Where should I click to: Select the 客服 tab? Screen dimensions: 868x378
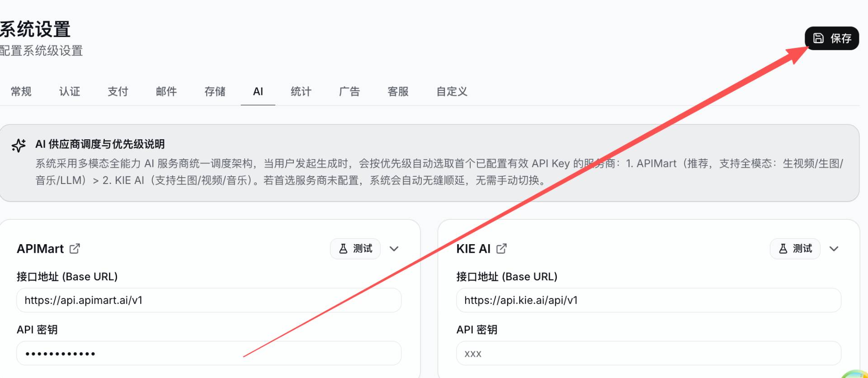[398, 92]
